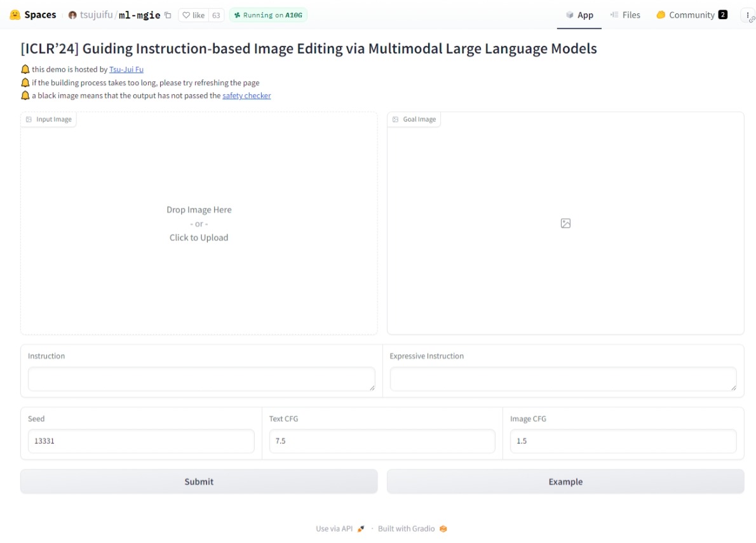Open the three-dot more options menu
The image size is (756, 543).
[x=747, y=15]
